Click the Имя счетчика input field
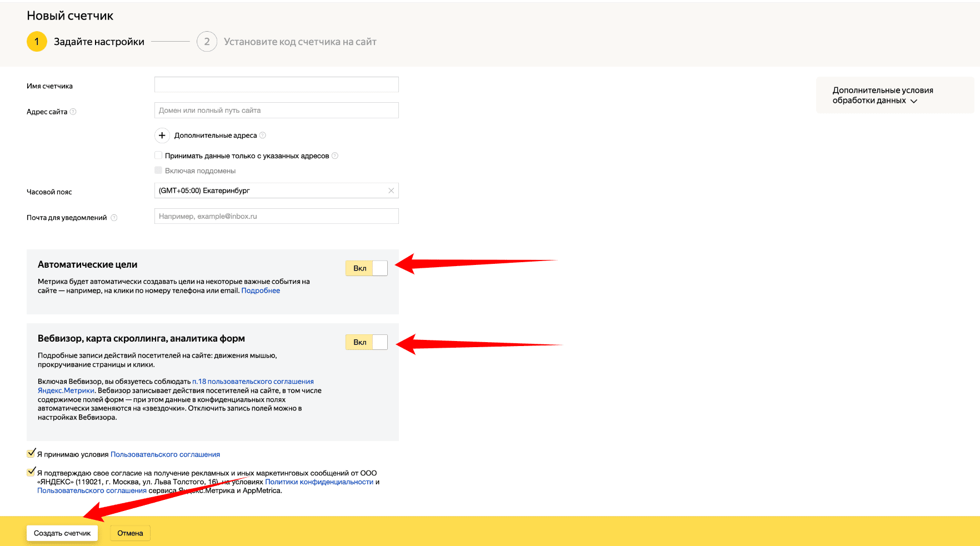The height and width of the screenshot is (546, 980). point(276,84)
